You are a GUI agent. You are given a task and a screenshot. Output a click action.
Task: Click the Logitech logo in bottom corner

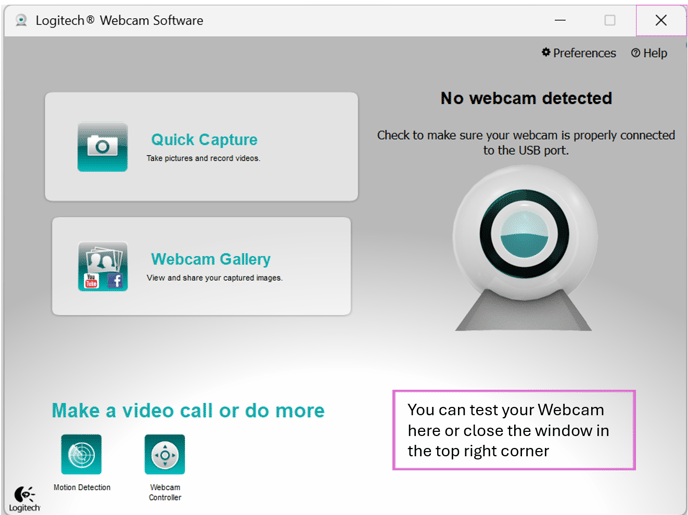tap(25, 498)
